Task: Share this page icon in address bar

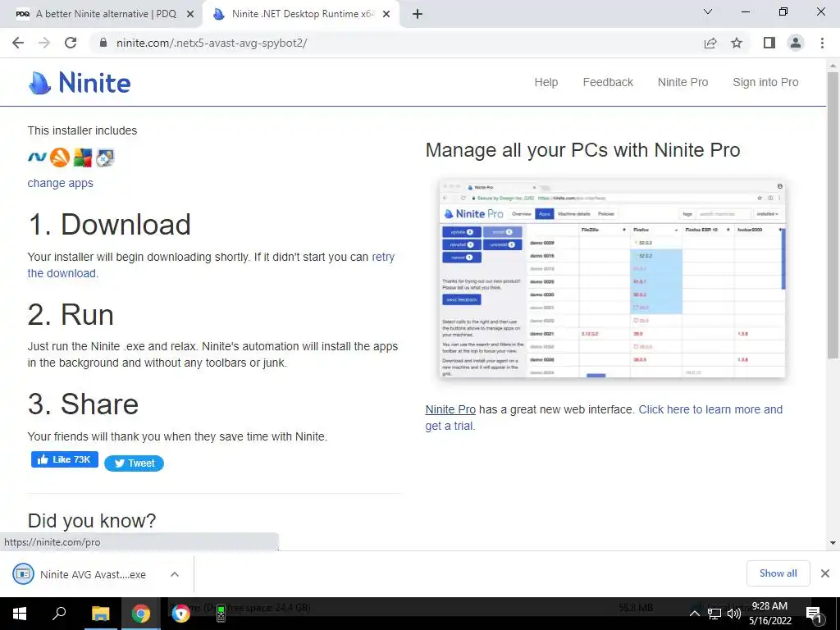Action: coord(710,43)
